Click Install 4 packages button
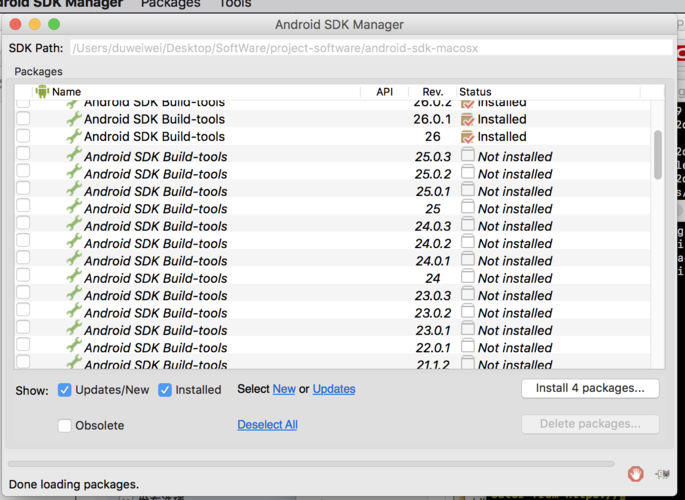This screenshot has height=500, width=685. 590,388
